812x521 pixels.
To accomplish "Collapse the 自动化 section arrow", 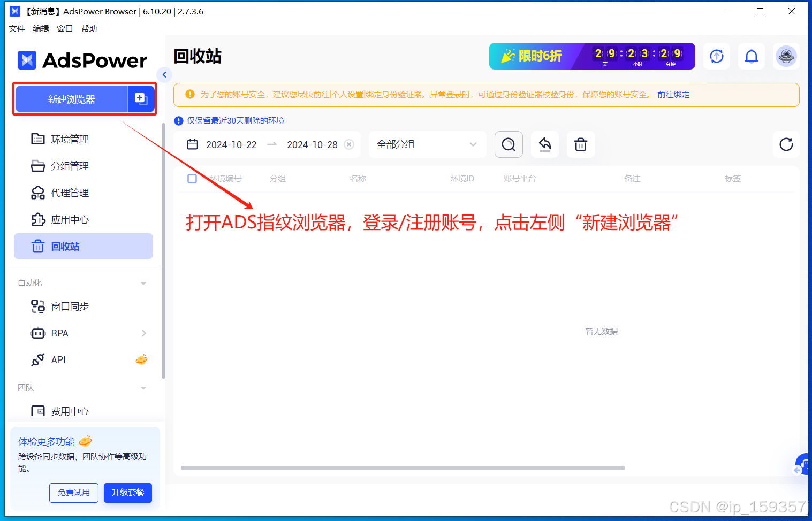I will click(x=143, y=283).
